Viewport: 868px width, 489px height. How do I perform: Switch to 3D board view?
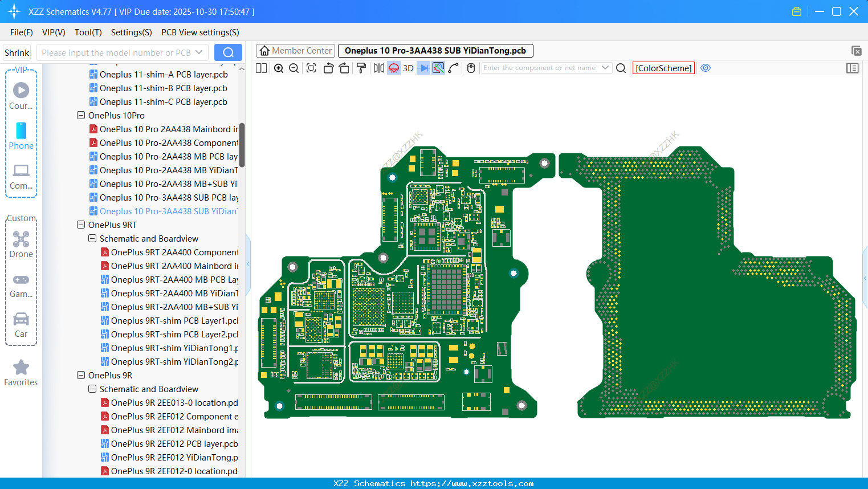point(408,68)
